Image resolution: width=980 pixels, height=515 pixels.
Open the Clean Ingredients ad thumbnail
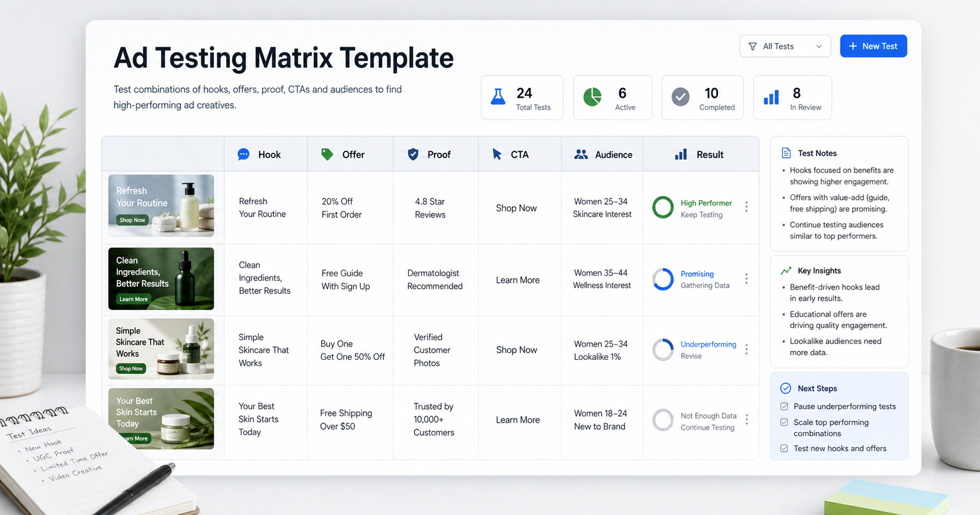click(161, 279)
